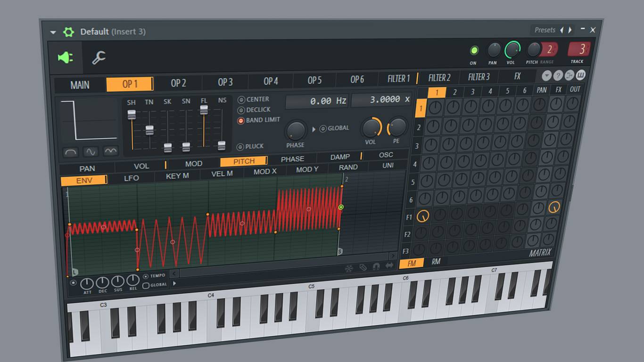The height and width of the screenshot is (362, 644).
Task: Click the gear icon beside Default title
Action: (x=69, y=32)
